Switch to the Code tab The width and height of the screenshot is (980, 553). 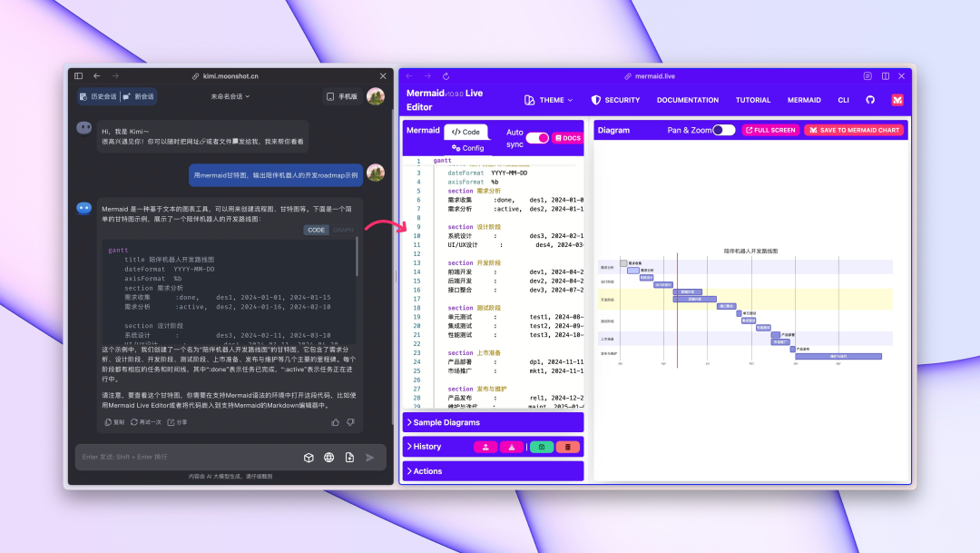(466, 132)
